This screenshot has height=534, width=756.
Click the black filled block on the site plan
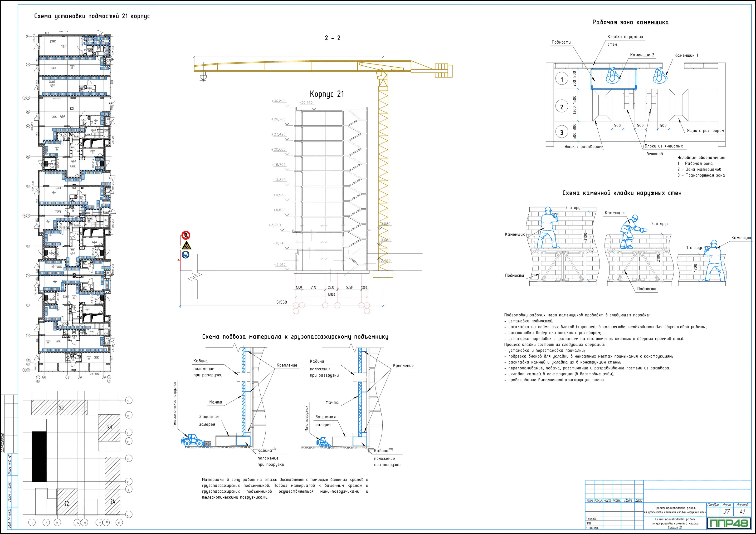(x=39, y=457)
